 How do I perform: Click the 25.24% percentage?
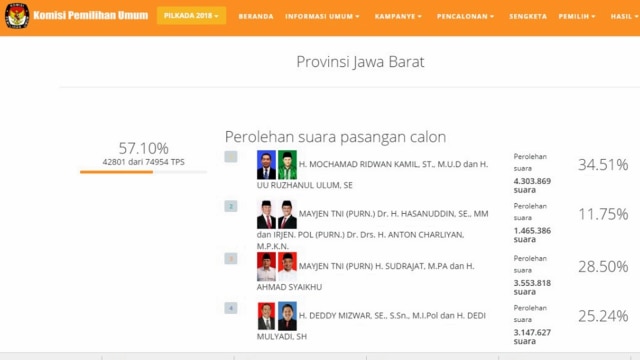point(603,316)
